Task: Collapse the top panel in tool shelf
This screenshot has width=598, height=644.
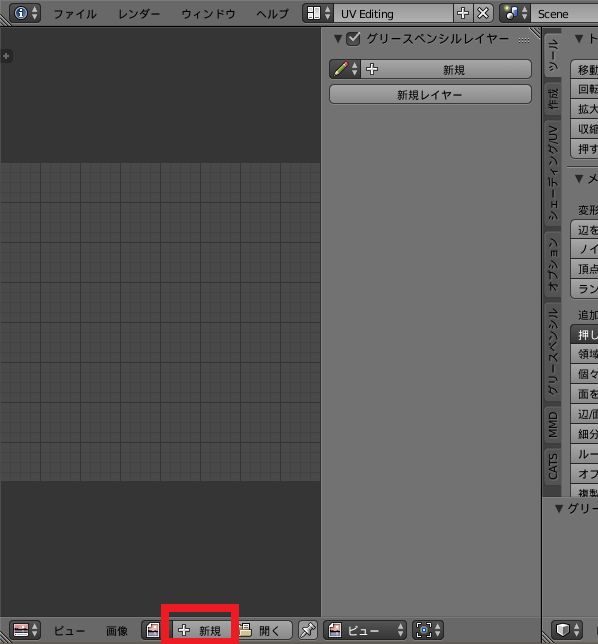Action: click(x=579, y=39)
